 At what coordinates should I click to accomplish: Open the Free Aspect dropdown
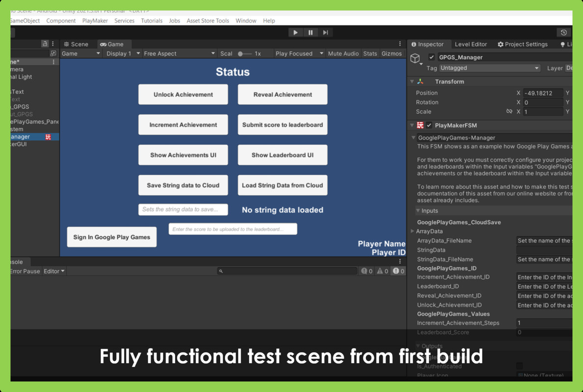pyautogui.click(x=179, y=53)
